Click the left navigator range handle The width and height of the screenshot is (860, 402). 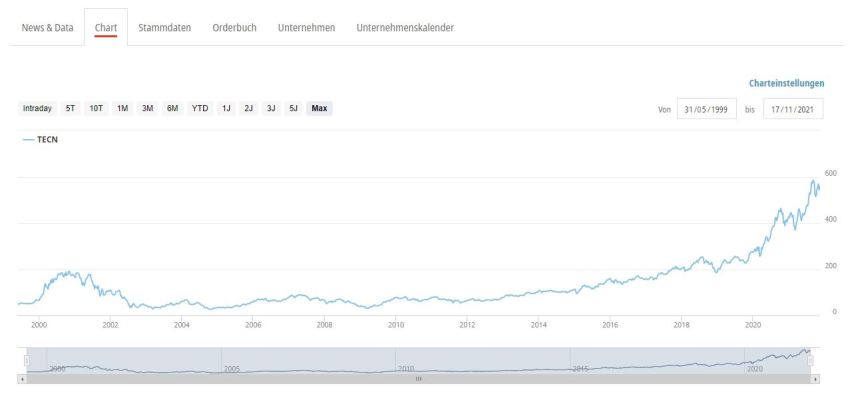coord(27,360)
